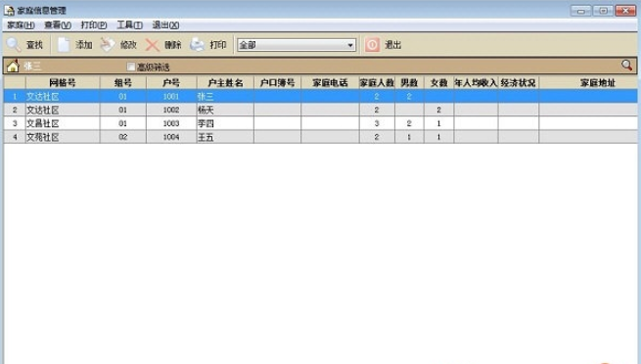
Task: Click row number 2 selector
Action: pos(15,110)
